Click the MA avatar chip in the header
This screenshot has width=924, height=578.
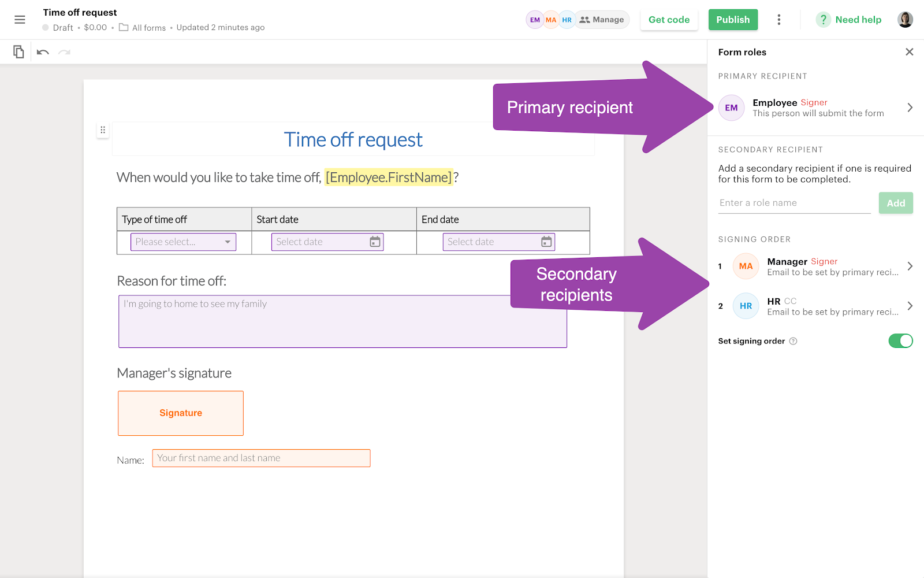coord(550,19)
